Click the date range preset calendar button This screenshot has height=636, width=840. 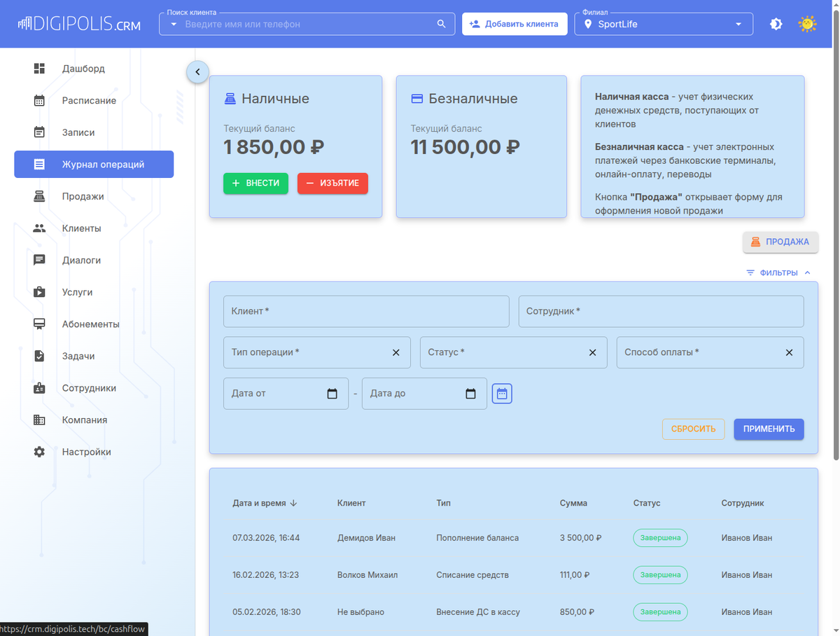[x=502, y=394]
